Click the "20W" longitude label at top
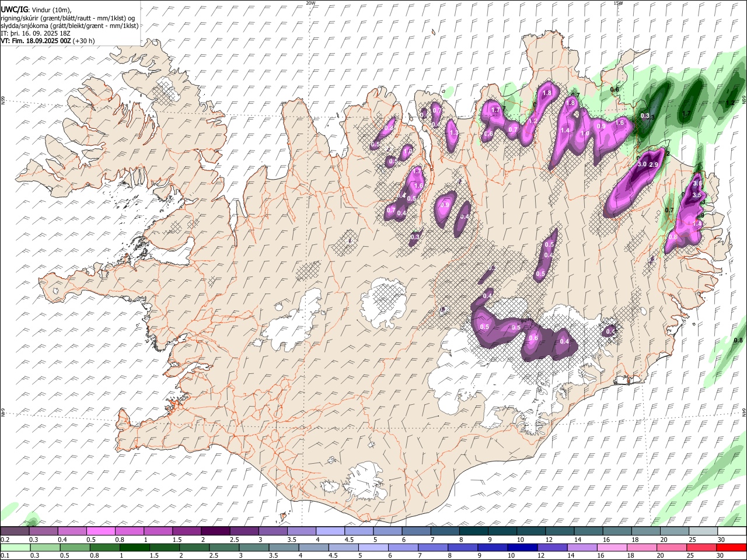747x560 pixels. tap(310, 3)
